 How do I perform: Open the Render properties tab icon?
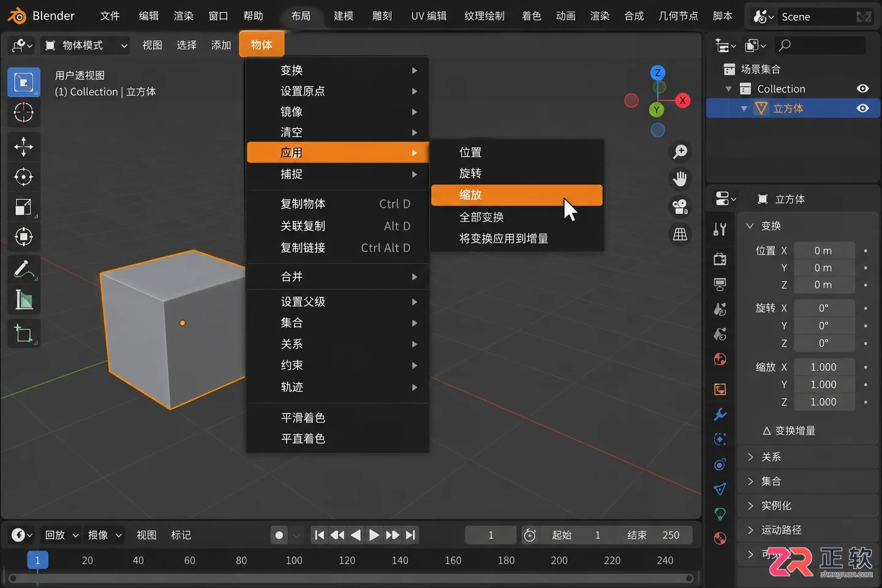pyautogui.click(x=720, y=258)
